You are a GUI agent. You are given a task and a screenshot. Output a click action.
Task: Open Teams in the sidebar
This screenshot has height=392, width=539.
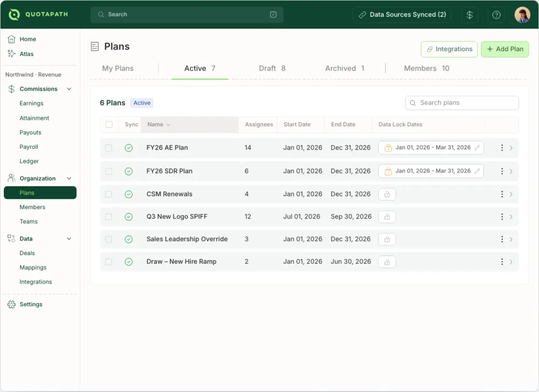pos(29,222)
